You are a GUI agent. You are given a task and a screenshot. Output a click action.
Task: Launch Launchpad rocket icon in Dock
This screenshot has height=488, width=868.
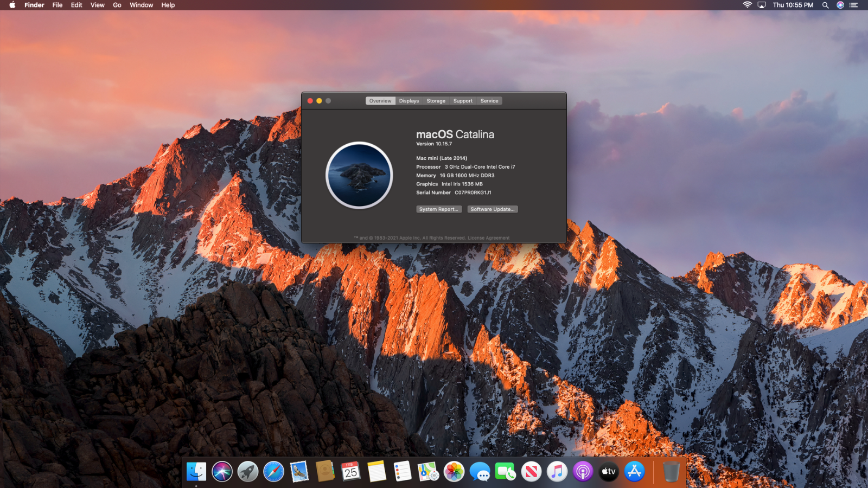point(248,472)
